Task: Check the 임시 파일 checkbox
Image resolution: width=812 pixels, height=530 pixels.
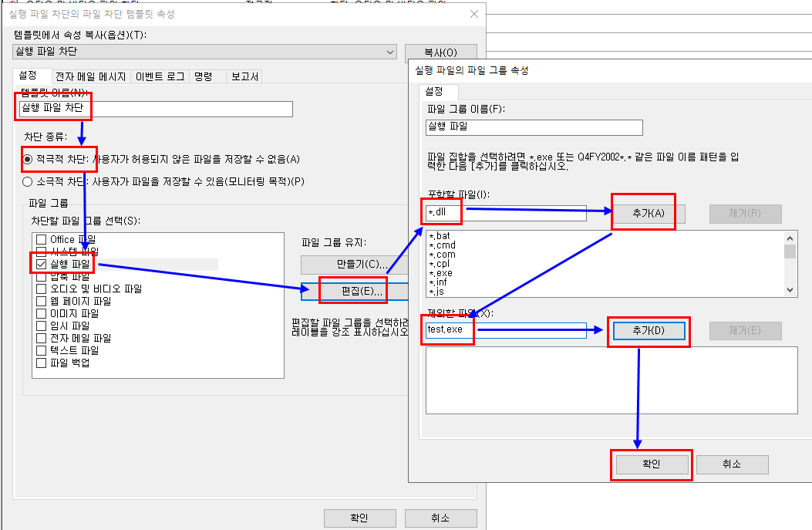Action: point(42,326)
